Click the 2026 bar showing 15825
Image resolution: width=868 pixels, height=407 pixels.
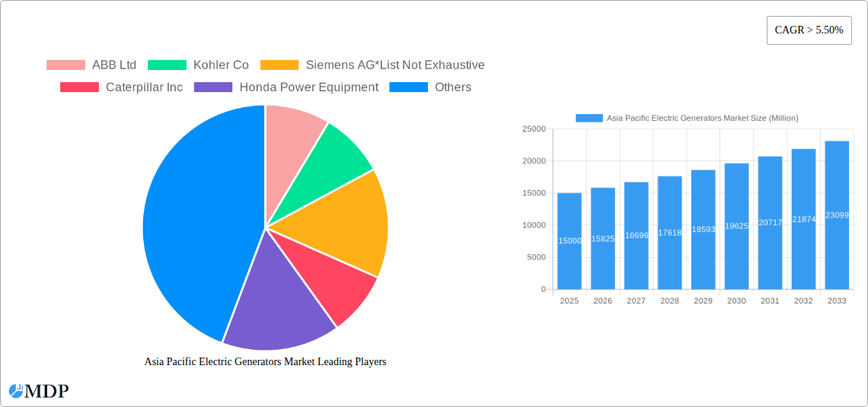603,238
